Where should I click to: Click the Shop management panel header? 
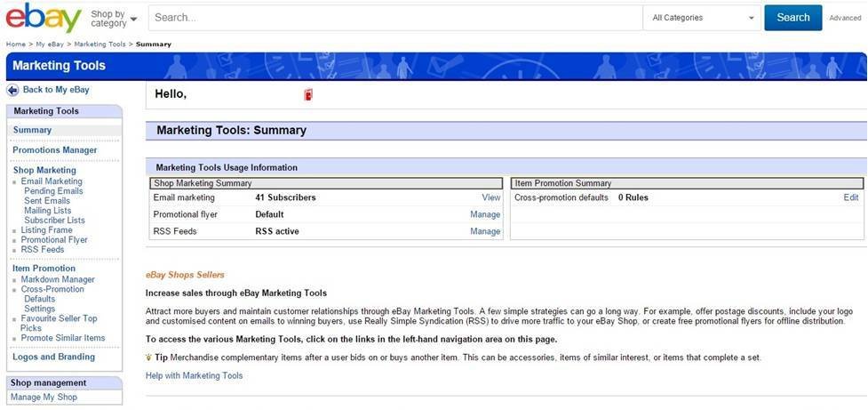[x=64, y=382]
